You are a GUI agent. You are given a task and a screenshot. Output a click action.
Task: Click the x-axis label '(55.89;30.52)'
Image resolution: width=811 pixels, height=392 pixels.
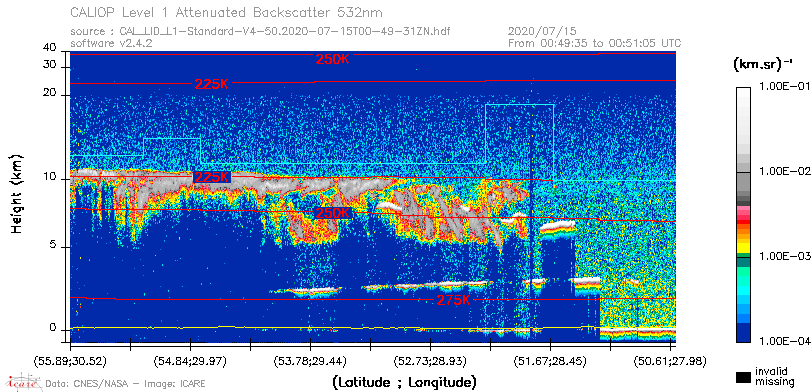(x=70, y=361)
